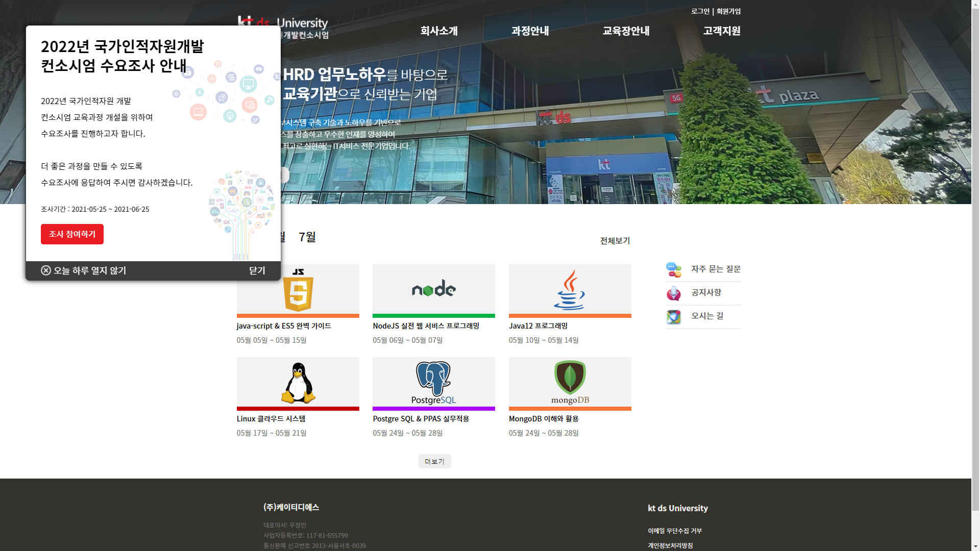Click the 조사 참여하기 survey button
This screenshot has height=551, width=980.
(x=72, y=234)
